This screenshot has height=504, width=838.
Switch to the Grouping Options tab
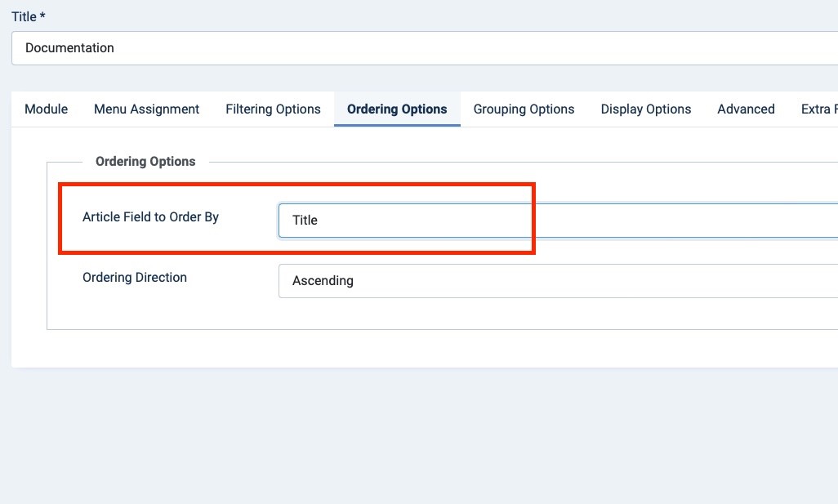point(524,109)
